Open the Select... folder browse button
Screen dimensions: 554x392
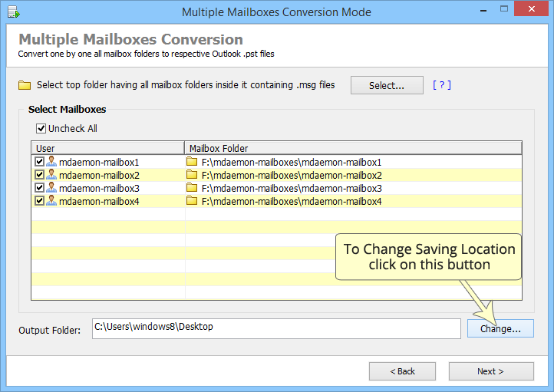pos(387,85)
